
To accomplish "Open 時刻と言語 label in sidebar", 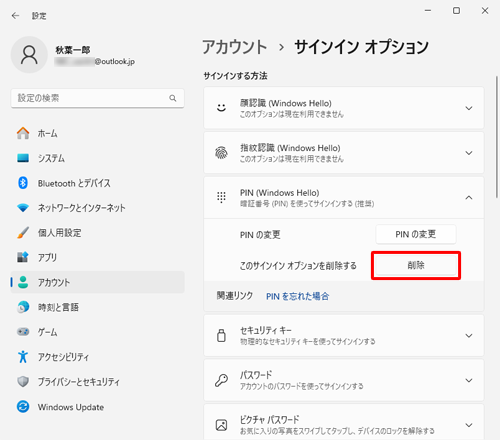I will [x=58, y=307].
